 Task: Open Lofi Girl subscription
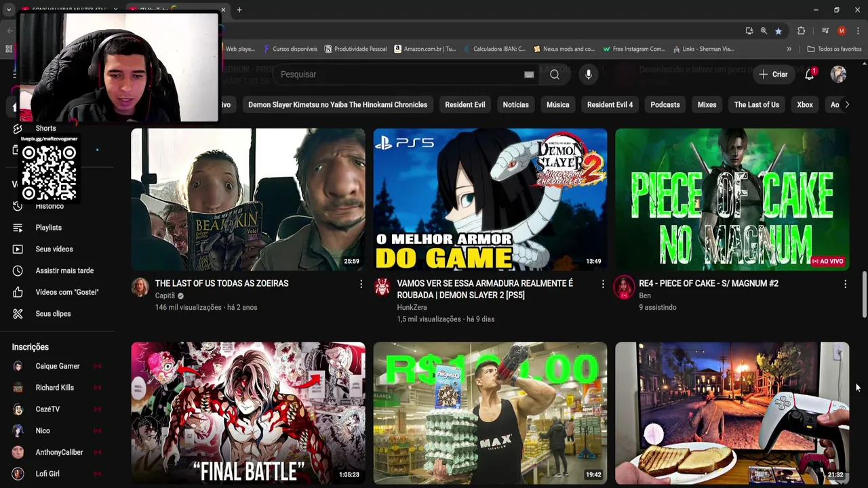click(x=47, y=474)
